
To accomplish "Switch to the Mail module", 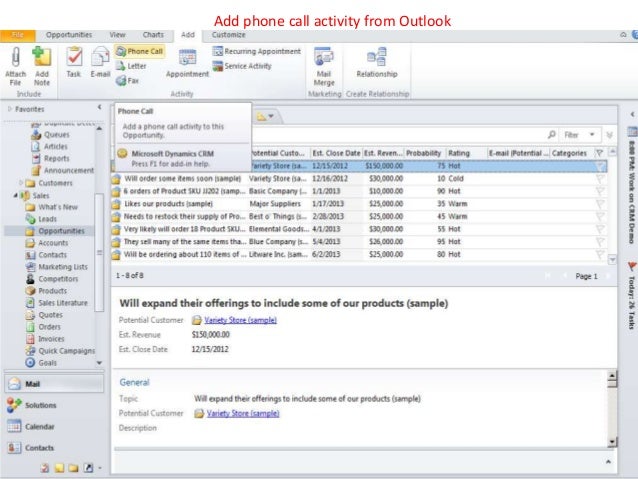I will [55, 384].
